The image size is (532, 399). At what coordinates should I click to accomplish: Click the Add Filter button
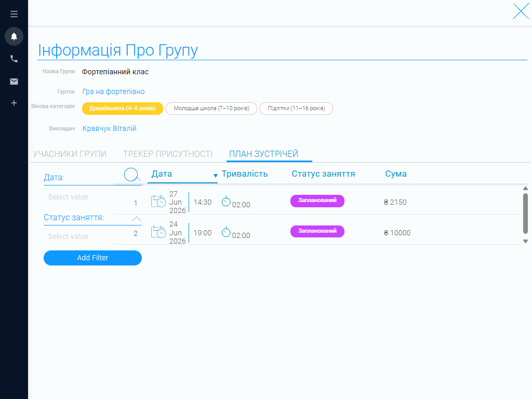point(92,258)
